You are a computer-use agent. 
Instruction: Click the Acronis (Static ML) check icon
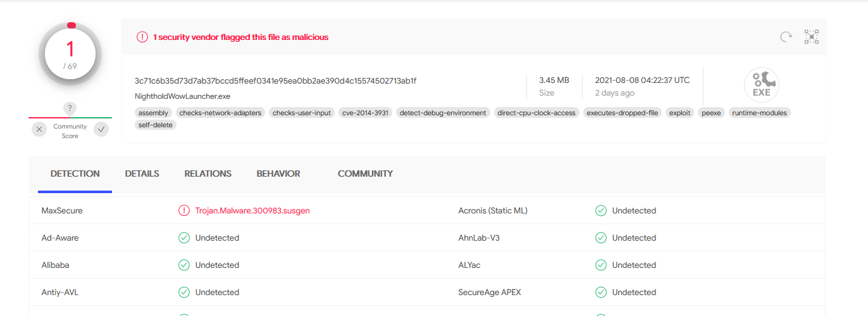pos(601,211)
